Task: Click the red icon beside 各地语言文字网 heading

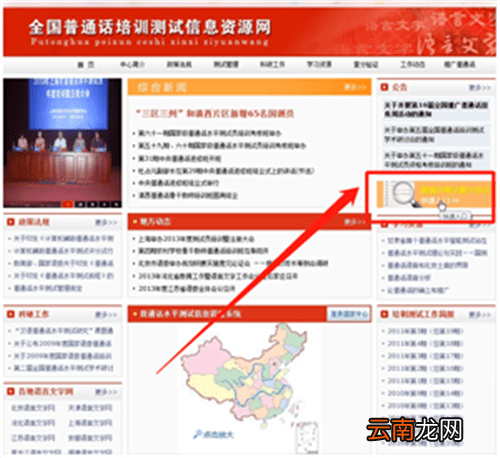Action: [11, 391]
